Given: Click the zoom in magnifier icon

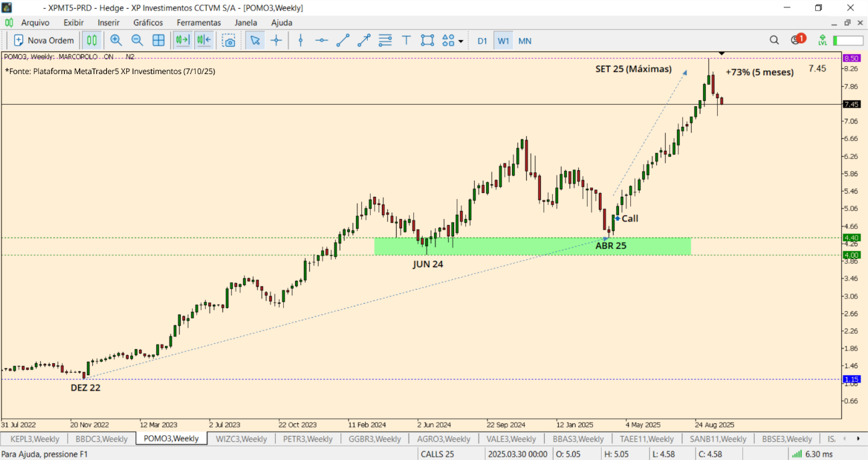Looking at the screenshot, I should point(116,41).
